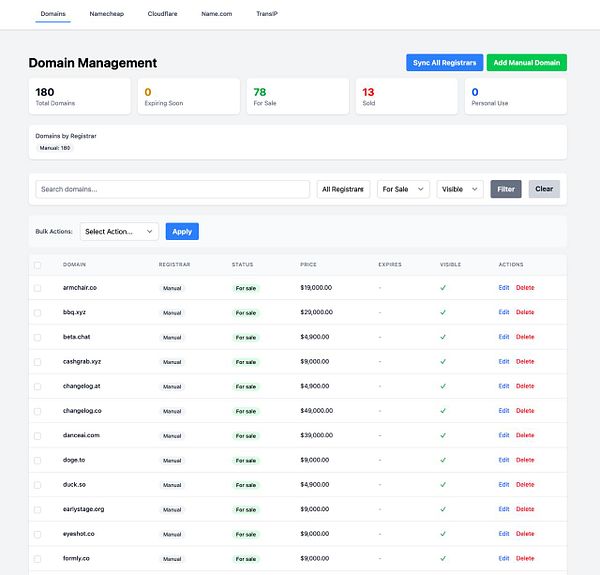Open the Select Action bulk dropdown

coord(119,232)
